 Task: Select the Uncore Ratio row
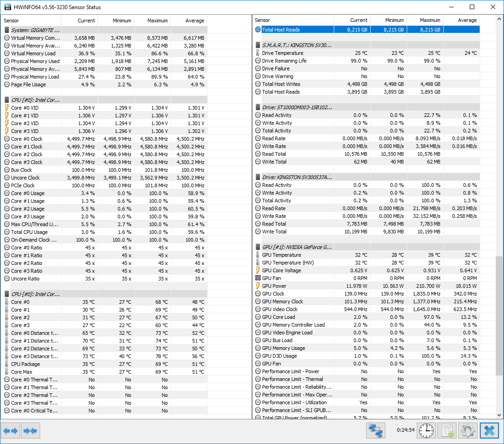105,279
